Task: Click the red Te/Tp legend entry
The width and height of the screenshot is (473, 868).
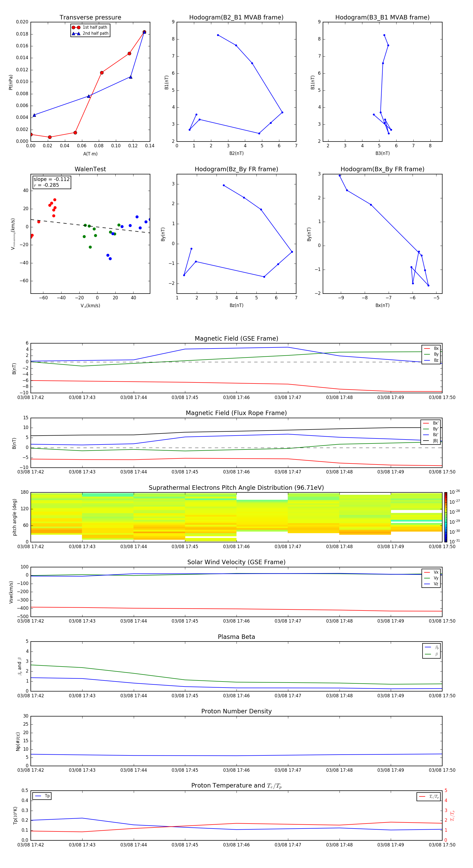Action: 429,796
